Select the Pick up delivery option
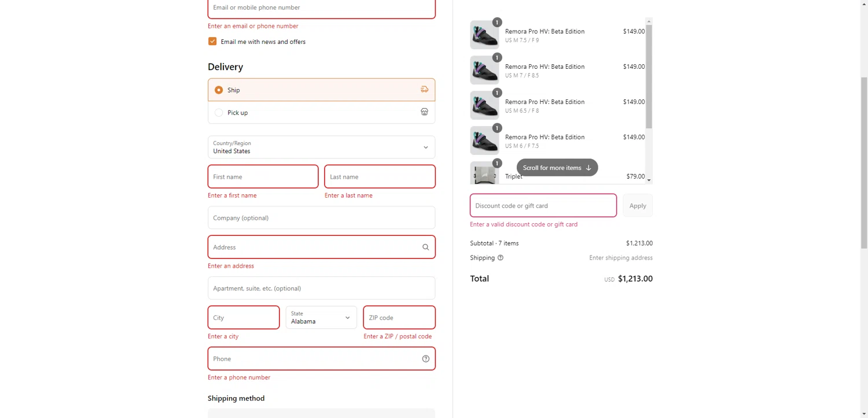This screenshot has height=418, width=868. pyautogui.click(x=219, y=113)
